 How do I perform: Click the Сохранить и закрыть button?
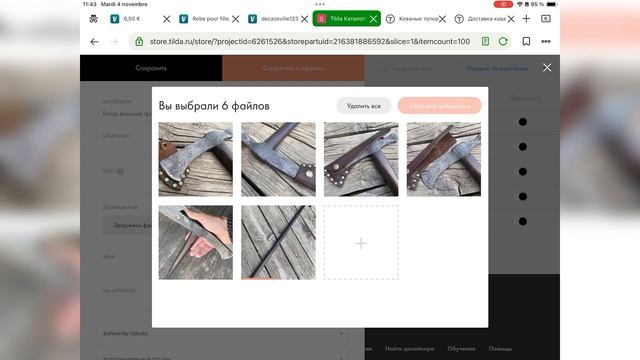tap(293, 68)
